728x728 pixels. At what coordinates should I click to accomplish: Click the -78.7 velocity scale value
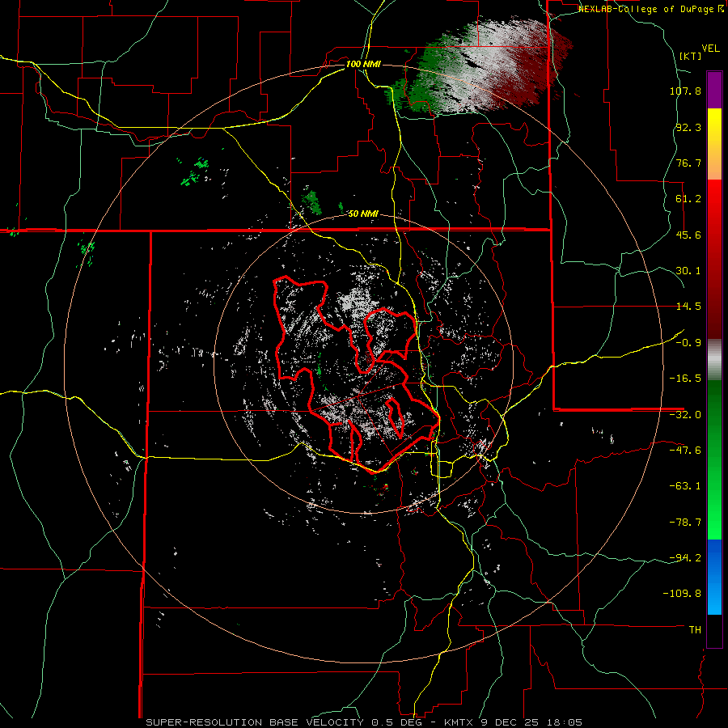point(685,523)
